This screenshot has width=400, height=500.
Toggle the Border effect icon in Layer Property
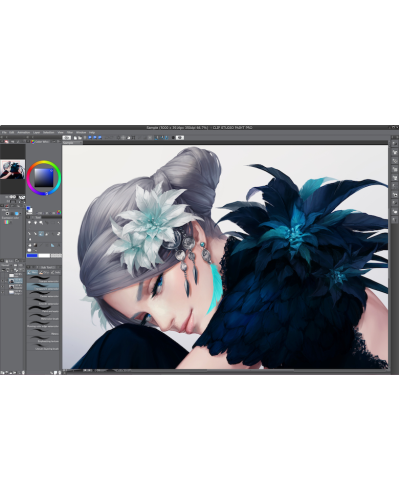click(7, 213)
